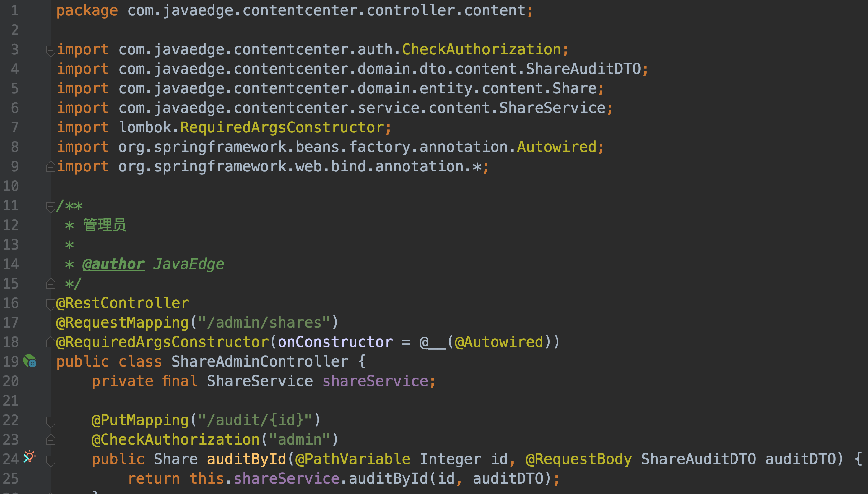Click the @author Javadoc tag
Image resolution: width=868 pixels, height=494 pixels.
point(113,264)
